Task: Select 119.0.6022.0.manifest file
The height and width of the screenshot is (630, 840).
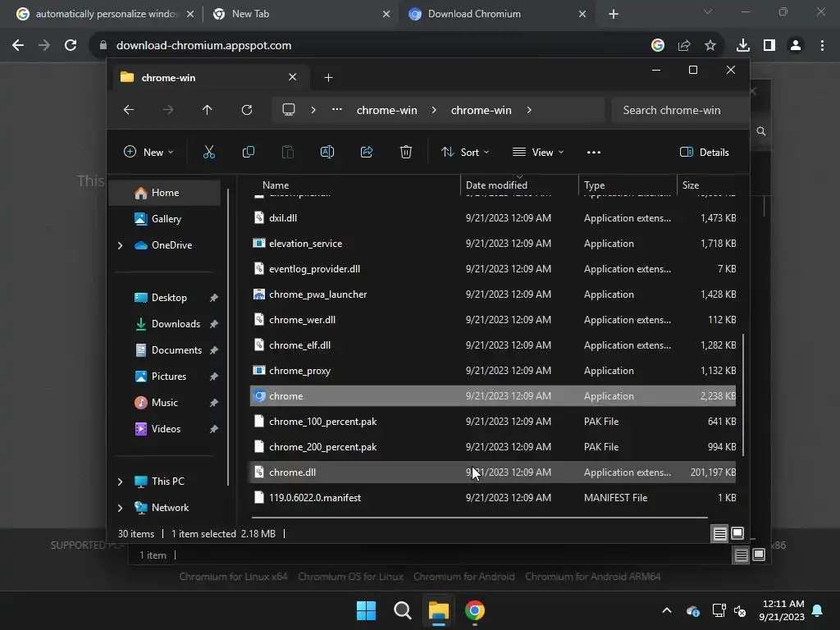Action: click(x=493, y=498)
